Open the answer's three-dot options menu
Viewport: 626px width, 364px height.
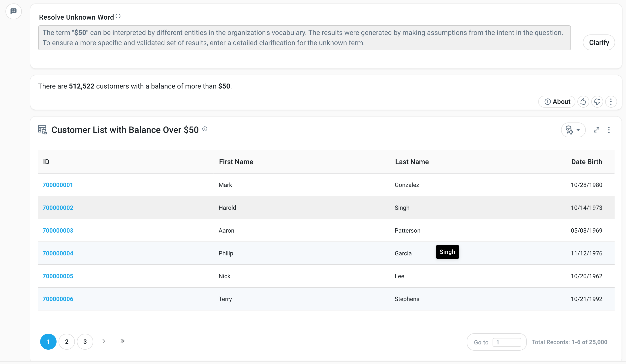pyautogui.click(x=611, y=102)
